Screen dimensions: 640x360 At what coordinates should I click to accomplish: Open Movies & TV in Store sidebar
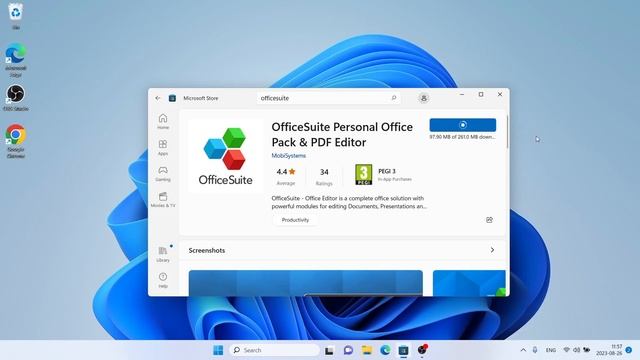pyautogui.click(x=163, y=200)
